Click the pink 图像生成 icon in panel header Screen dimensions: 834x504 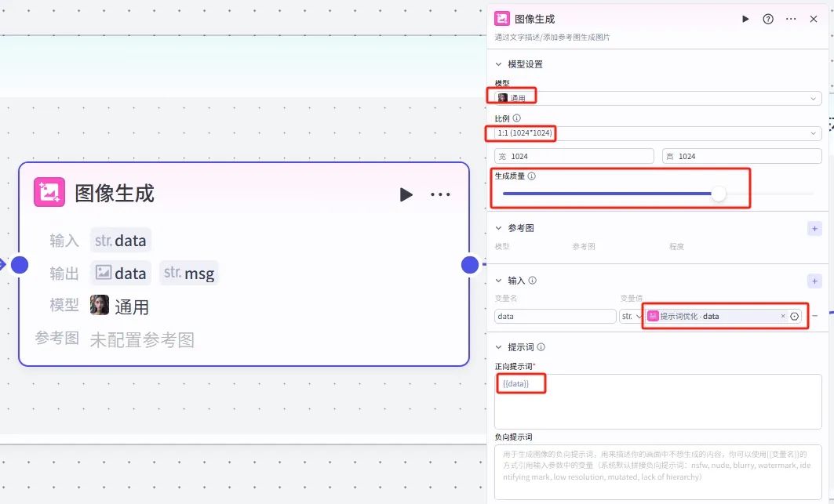click(501, 19)
